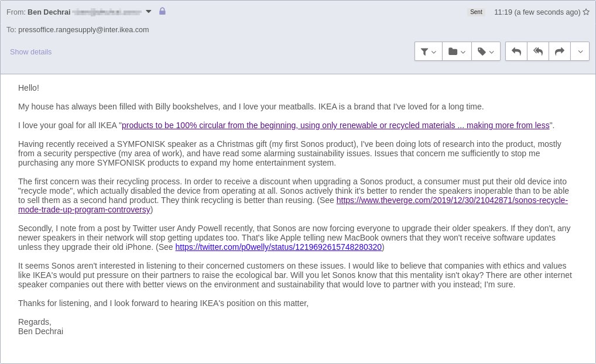596x364 pixels.
Task: Click the 'Thanks for listening' sentence
Action: [x=163, y=303]
